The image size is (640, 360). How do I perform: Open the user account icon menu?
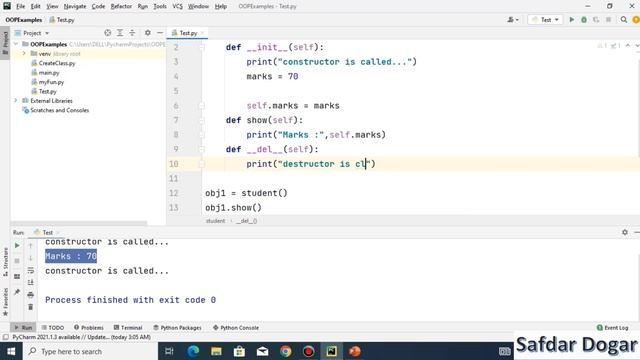[x=513, y=20]
